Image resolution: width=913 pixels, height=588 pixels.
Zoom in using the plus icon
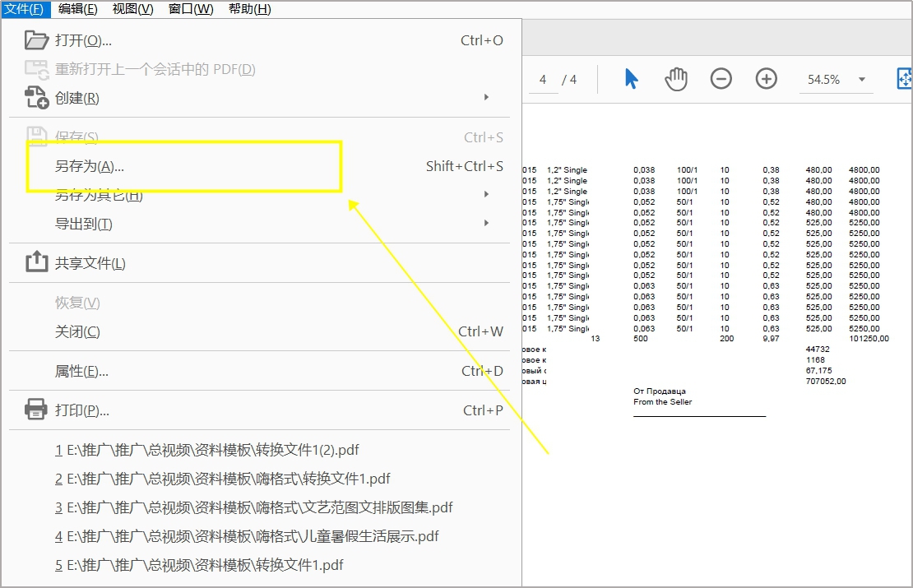pos(766,78)
